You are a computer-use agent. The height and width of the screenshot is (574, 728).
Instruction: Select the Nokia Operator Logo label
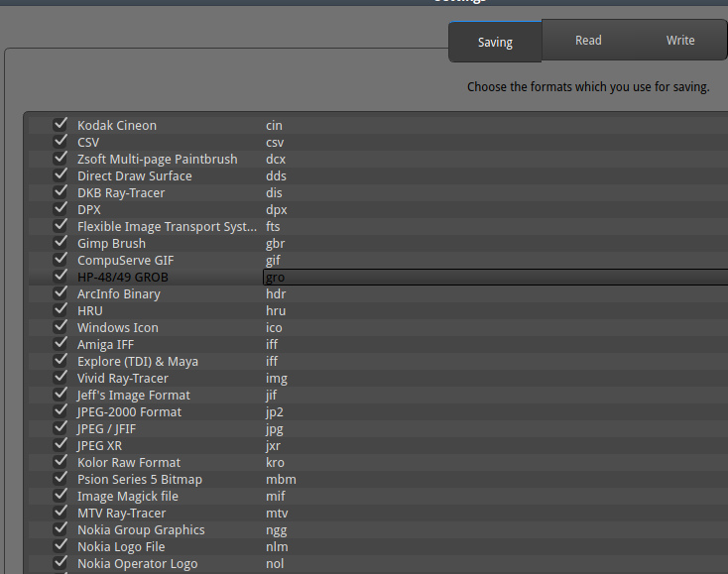[138, 564]
